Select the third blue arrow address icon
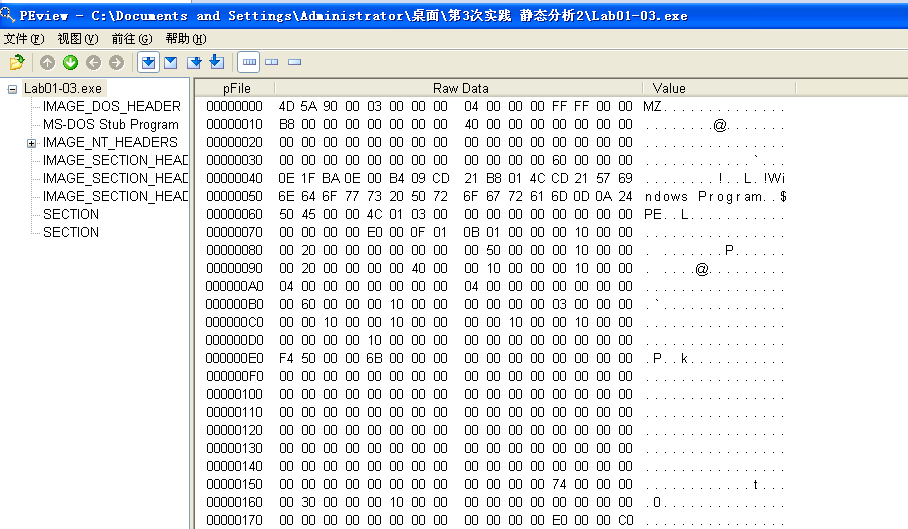This screenshot has height=529, width=908. click(x=194, y=62)
